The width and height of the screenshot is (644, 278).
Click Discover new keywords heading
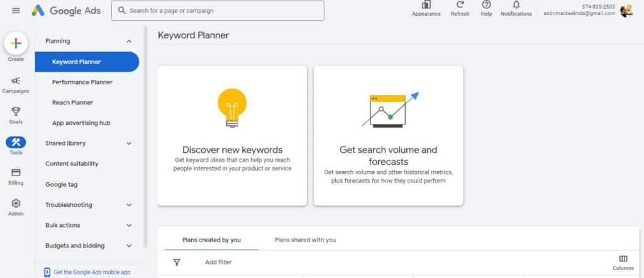[x=233, y=150]
